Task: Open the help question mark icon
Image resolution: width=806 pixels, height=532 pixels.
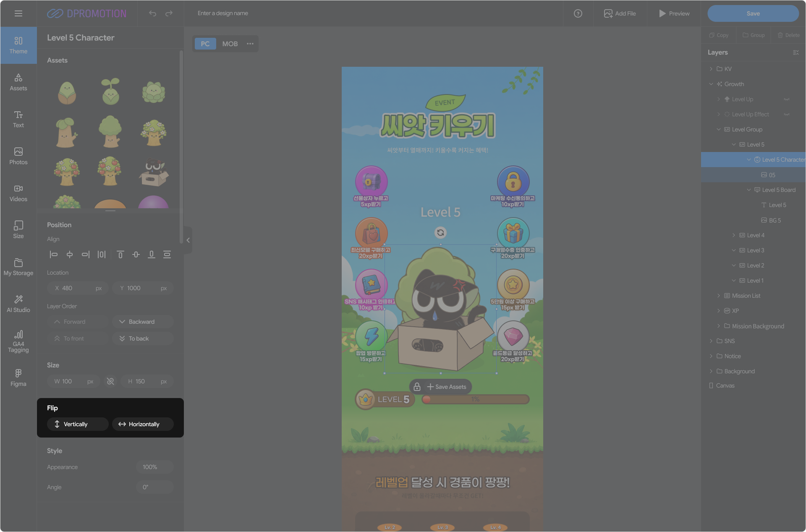Action: [x=578, y=13]
